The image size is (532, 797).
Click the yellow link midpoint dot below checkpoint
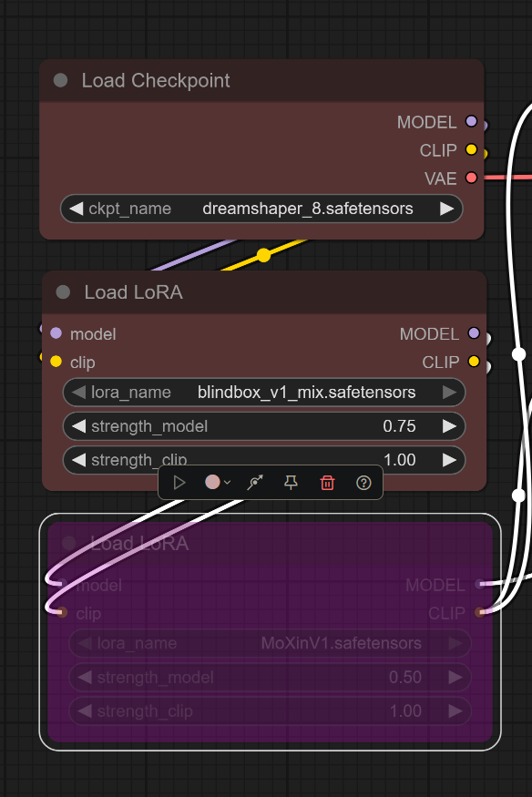click(x=263, y=255)
